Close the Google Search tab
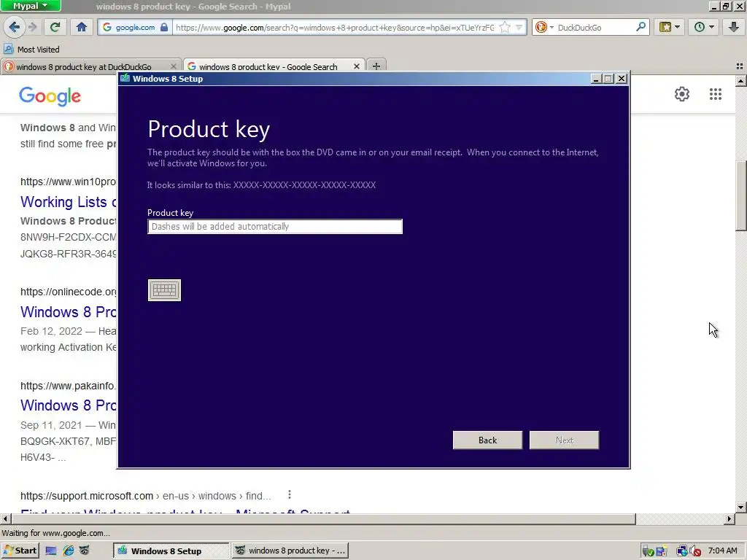The height and width of the screenshot is (560, 747). tap(356, 66)
